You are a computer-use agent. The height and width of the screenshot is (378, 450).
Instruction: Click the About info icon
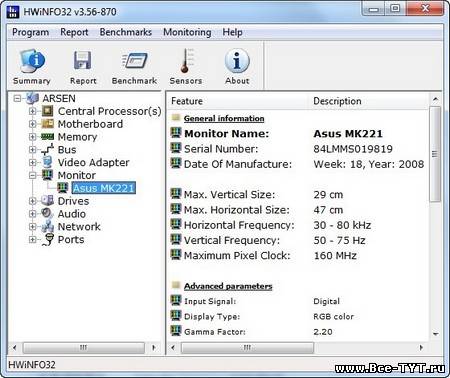pos(237,61)
